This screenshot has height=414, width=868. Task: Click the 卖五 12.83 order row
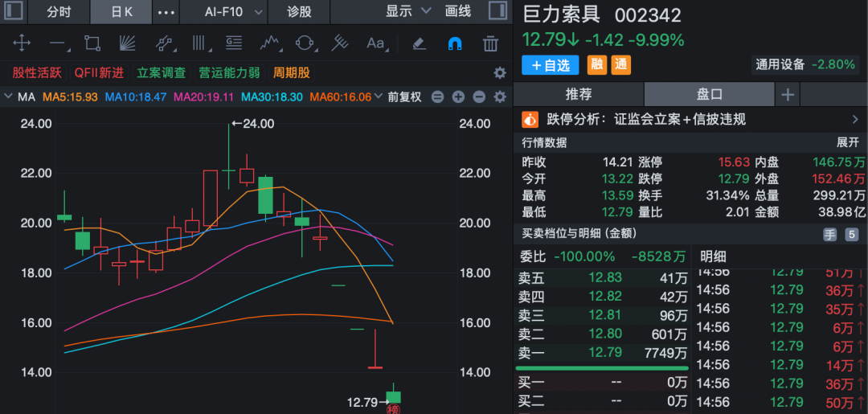[602, 278]
